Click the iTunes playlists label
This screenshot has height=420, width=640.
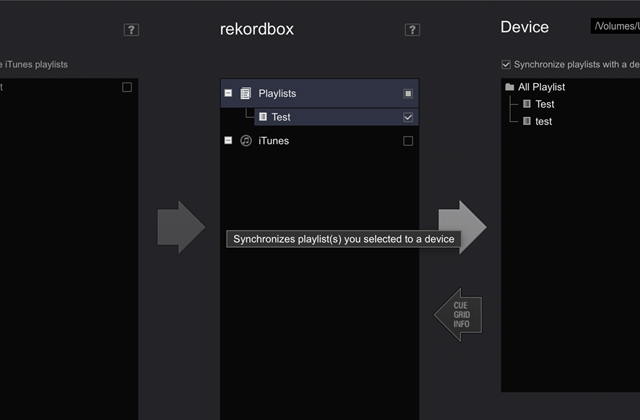tap(34, 64)
